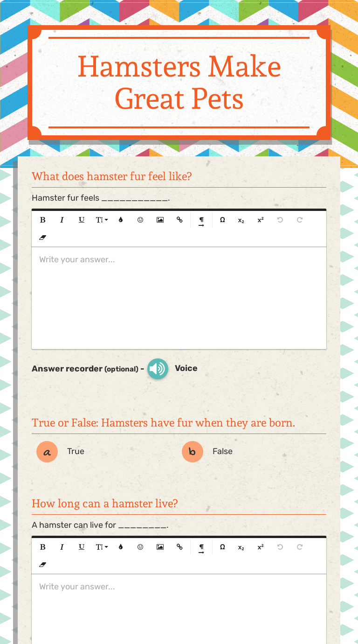Open the emoji picker in the first answer toolbar
The height and width of the screenshot is (644, 358).
tap(140, 220)
